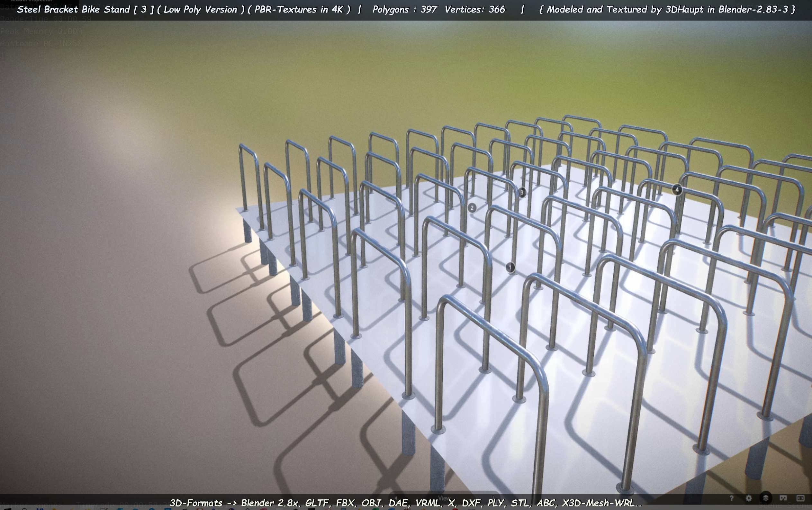Go to the previous annotation arrow

point(396,498)
